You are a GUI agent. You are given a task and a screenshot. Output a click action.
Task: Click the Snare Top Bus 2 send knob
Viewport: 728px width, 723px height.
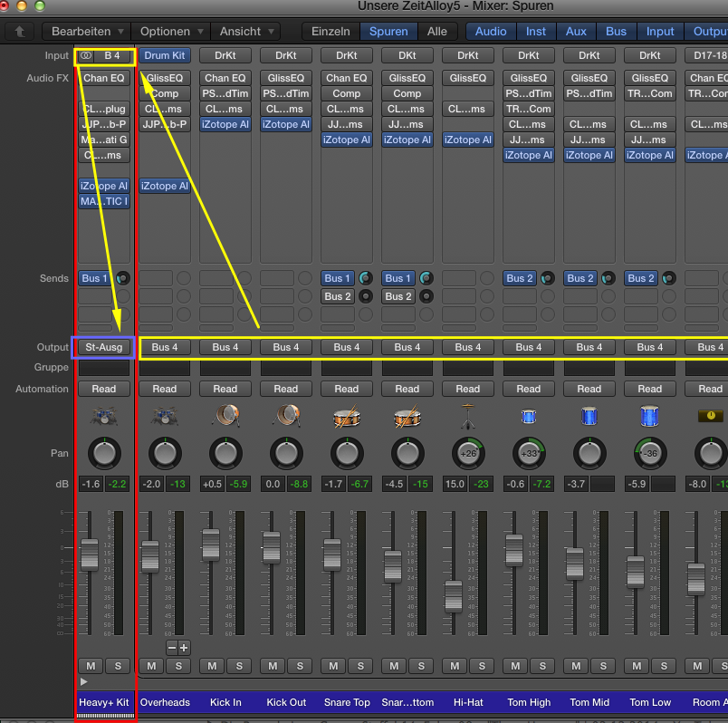point(366,296)
